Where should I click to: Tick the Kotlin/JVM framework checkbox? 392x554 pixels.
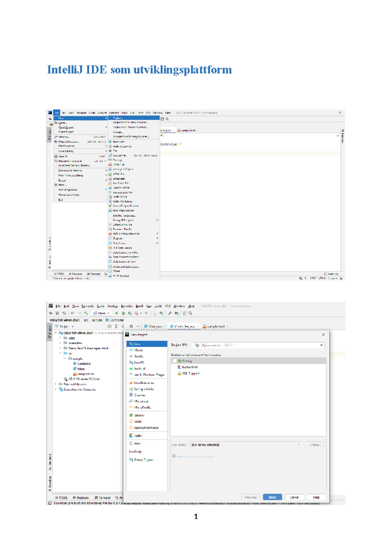pos(175,367)
